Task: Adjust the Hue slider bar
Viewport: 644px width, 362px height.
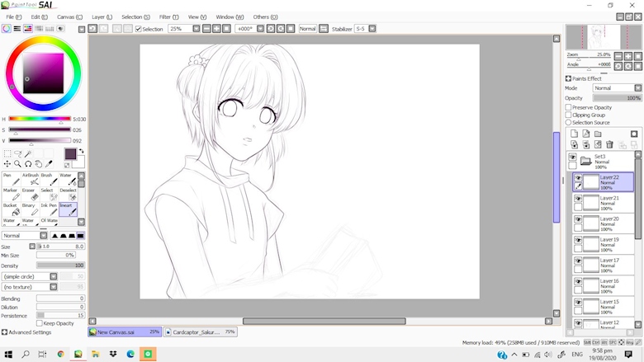Action: point(40,119)
